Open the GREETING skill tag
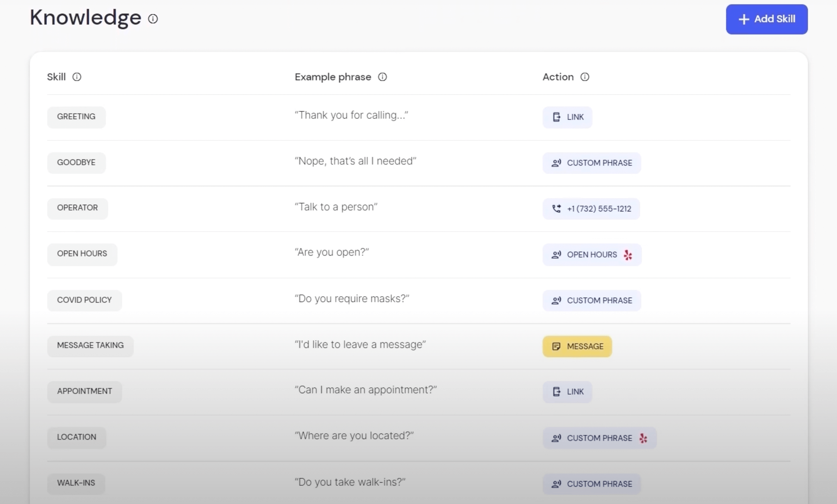Screen dimensions: 837x504 (76, 117)
